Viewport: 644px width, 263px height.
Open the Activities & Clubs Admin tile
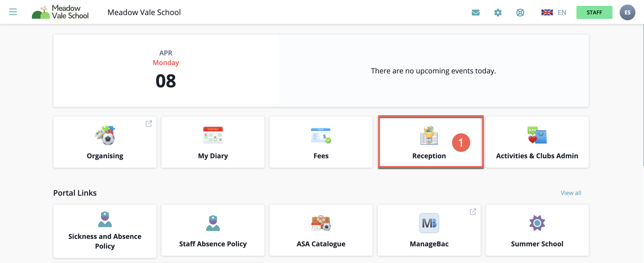point(537,142)
